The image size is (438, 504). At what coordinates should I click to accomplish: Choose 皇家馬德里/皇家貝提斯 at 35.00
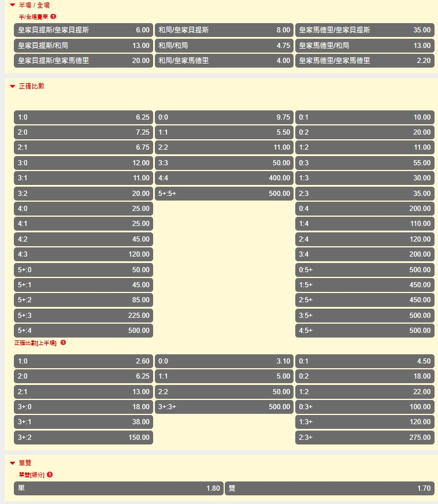pyautogui.click(x=365, y=30)
